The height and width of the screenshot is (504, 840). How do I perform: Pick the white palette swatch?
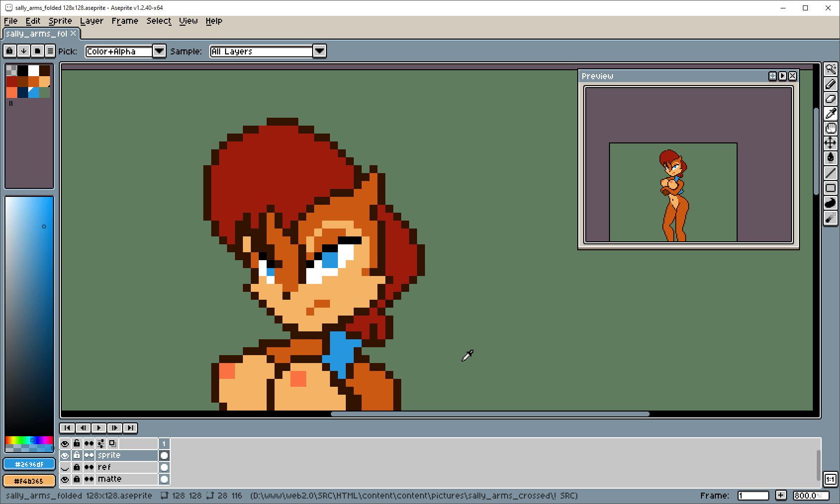click(34, 70)
